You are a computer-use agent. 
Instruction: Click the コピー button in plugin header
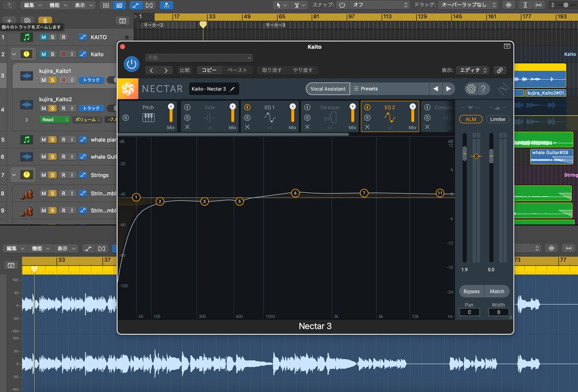pos(209,70)
